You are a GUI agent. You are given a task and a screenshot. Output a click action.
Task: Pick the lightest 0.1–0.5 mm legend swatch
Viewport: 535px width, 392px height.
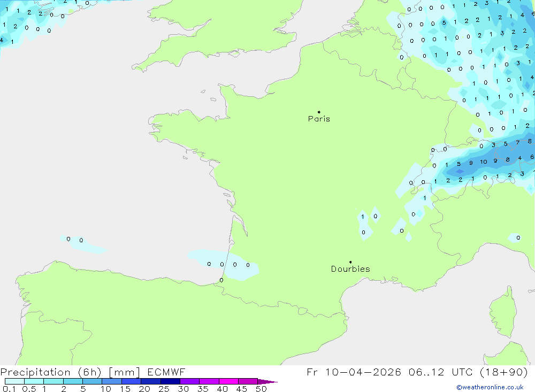click(x=14, y=381)
